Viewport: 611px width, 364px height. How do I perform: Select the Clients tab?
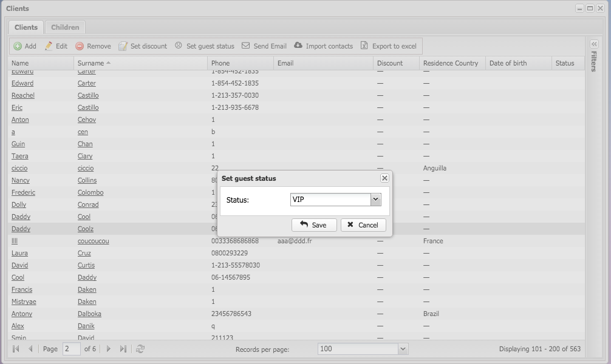(26, 27)
